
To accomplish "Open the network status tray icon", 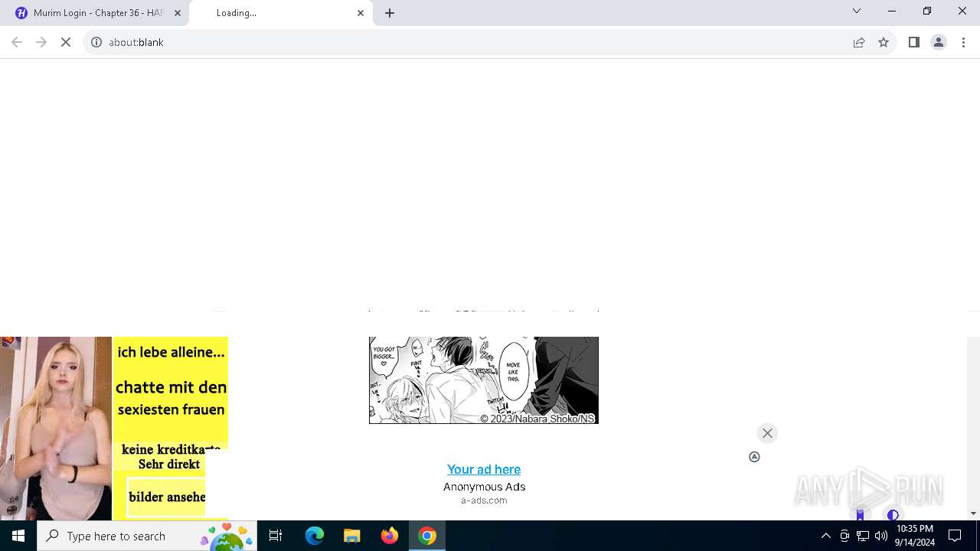I will click(x=863, y=536).
